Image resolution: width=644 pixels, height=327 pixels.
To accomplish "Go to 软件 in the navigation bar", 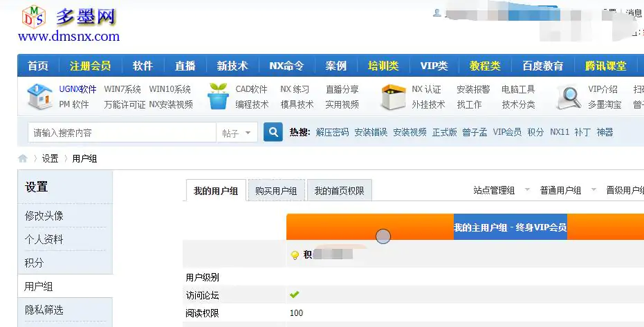I will [142, 66].
